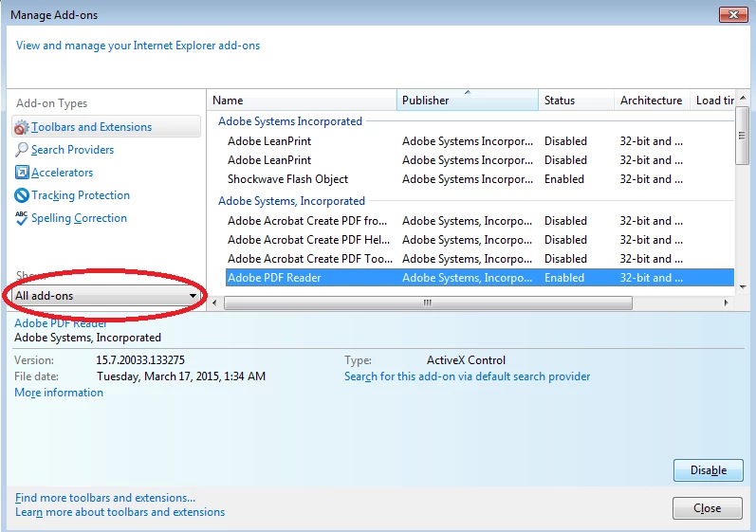Switch to Spelling Correction add-on type
The image size is (756, 532).
(x=79, y=218)
